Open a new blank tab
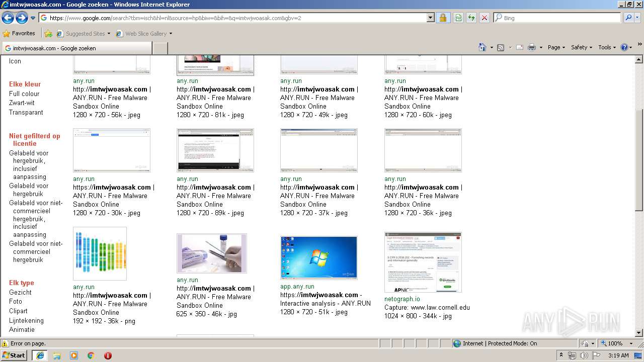The width and height of the screenshot is (644, 362). click(160, 48)
